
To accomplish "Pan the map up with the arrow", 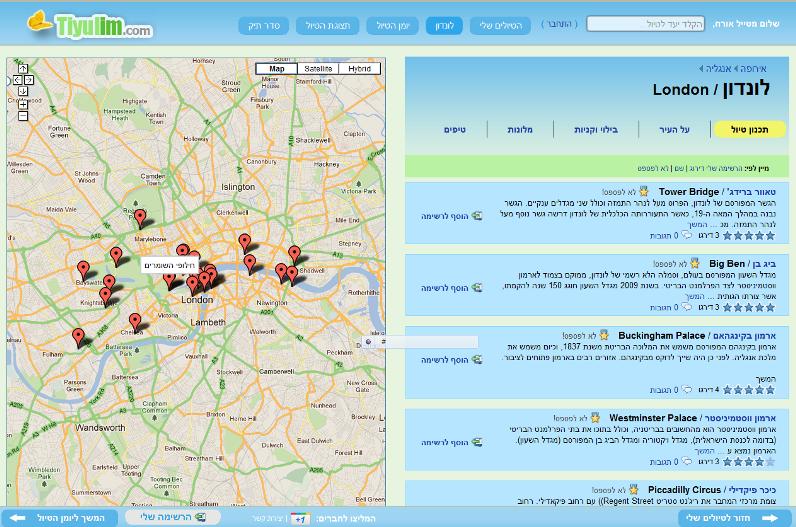I will (23, 68).
